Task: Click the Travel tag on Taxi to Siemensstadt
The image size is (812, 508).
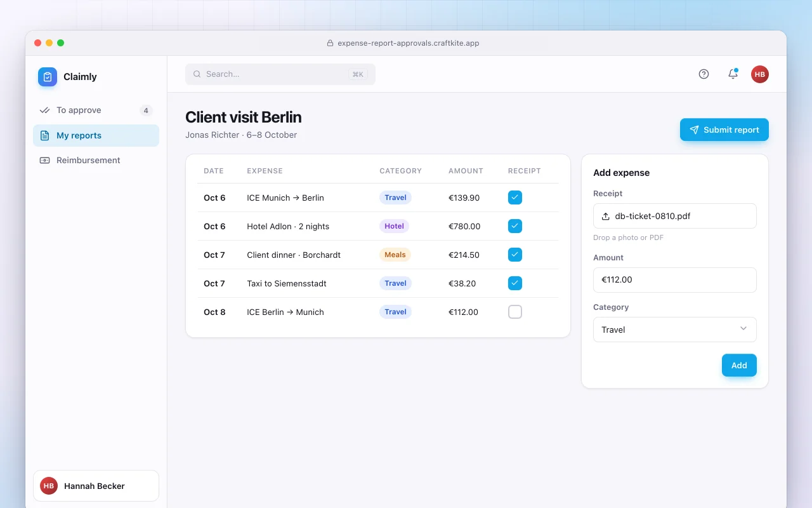Action: (395, 283)
